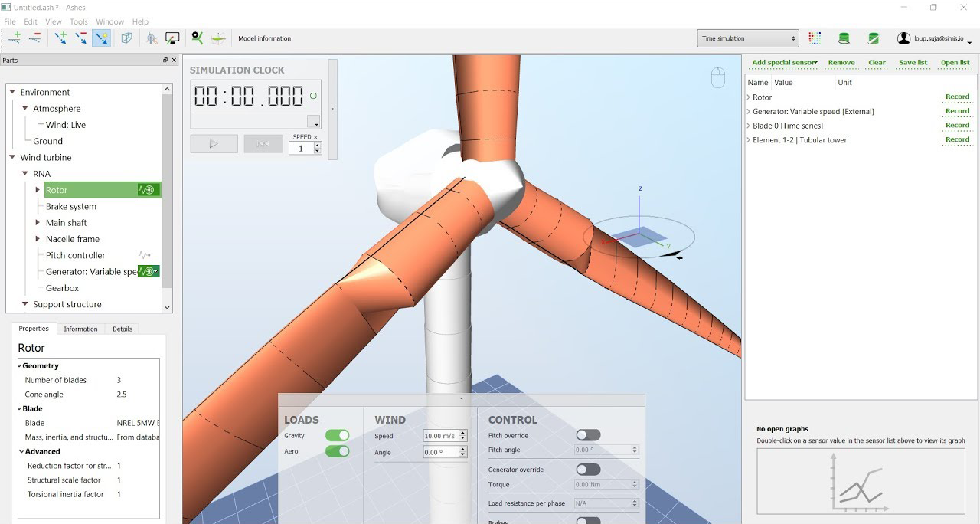This screenshot has width=980, height=524.
Task: Click the add load arrow-plus icon
Action: [60, 38]
